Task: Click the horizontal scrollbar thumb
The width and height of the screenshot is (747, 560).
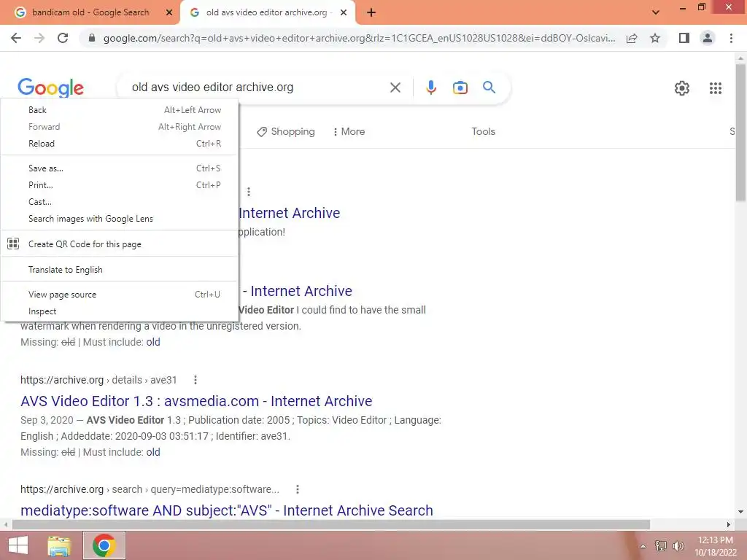Action: tap(331, 525)
